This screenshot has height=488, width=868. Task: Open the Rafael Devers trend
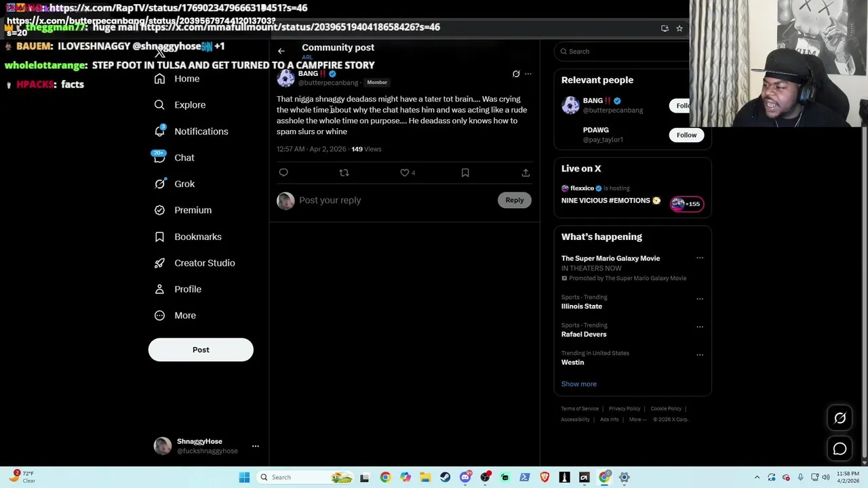click(584, 334)
